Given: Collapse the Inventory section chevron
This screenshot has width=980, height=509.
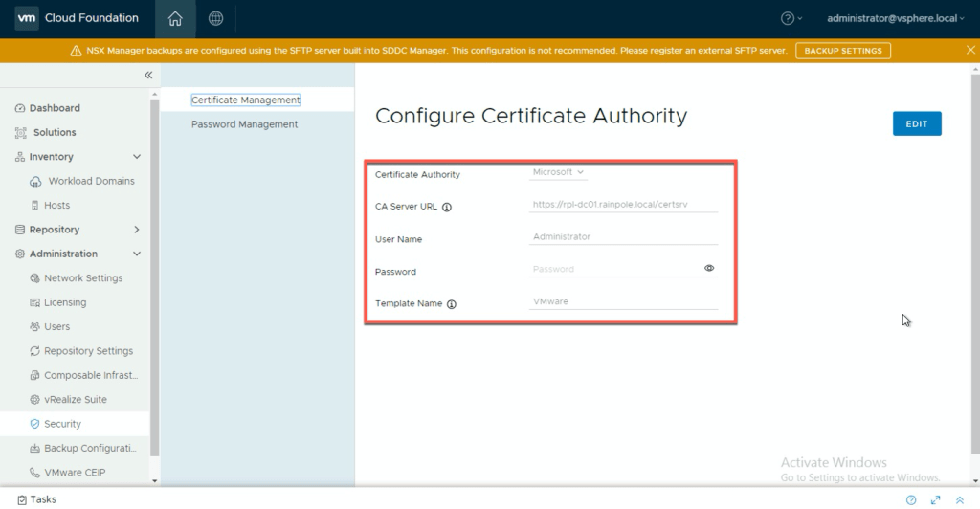Looking at the screenshot, I should (137, 157).
